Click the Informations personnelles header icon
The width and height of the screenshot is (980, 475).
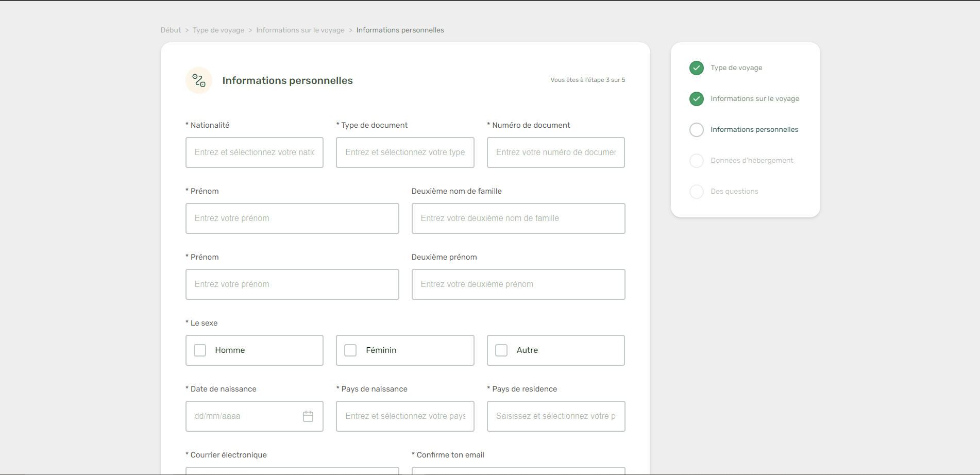click(x=199, y=80)
